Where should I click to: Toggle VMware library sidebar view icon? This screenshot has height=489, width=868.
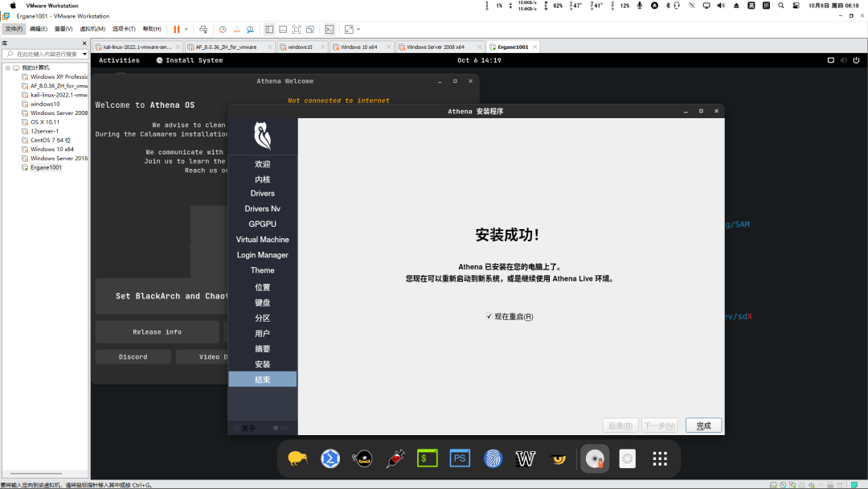click(269, 29)
